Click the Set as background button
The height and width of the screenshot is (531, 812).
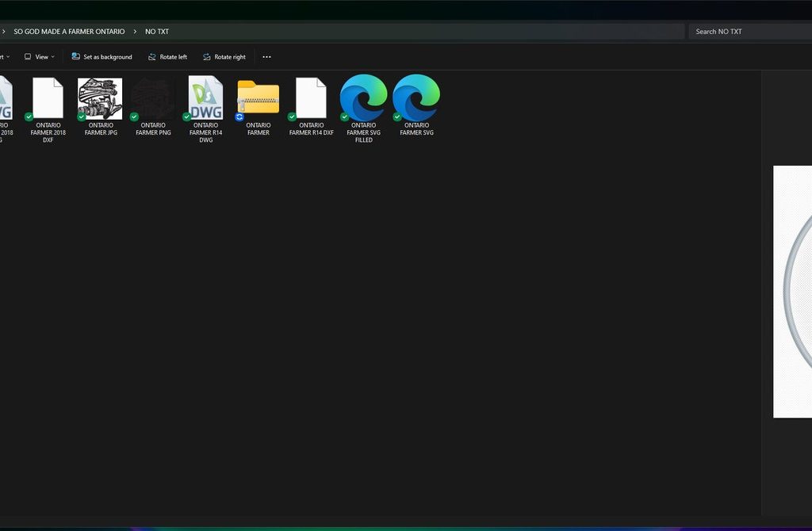coord(101,57)
